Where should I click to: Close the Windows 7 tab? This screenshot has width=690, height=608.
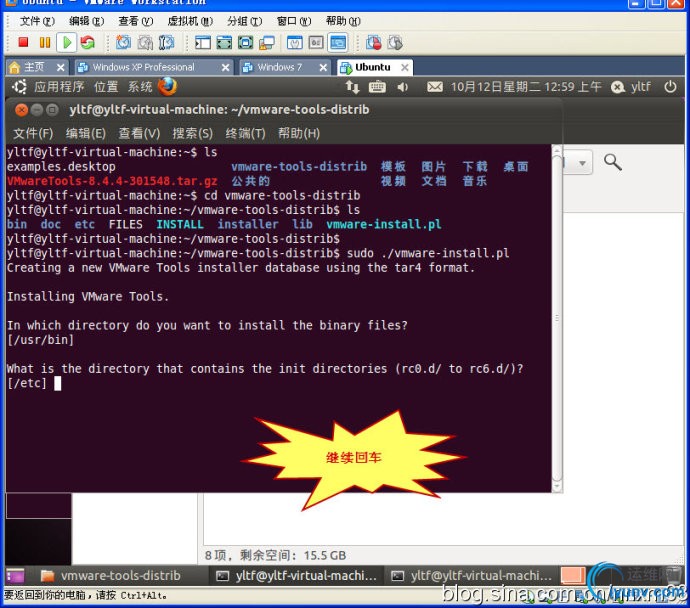323,67
